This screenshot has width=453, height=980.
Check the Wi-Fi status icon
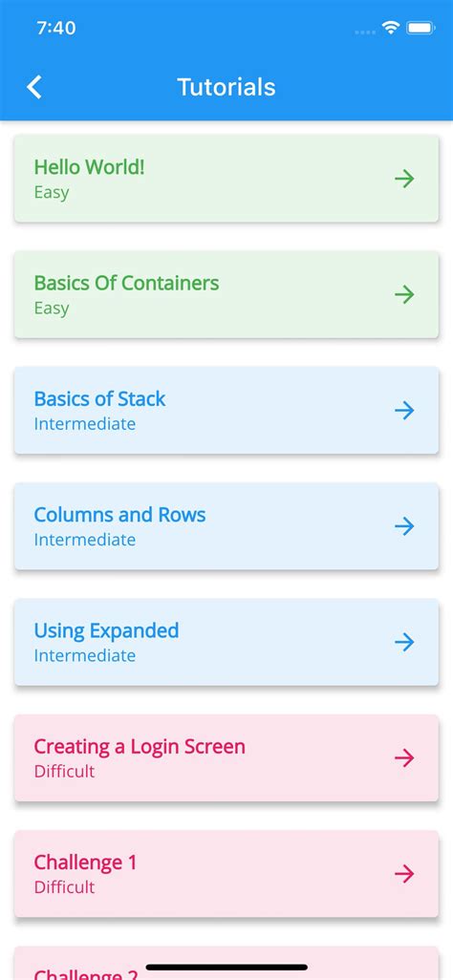click(391, 28)
